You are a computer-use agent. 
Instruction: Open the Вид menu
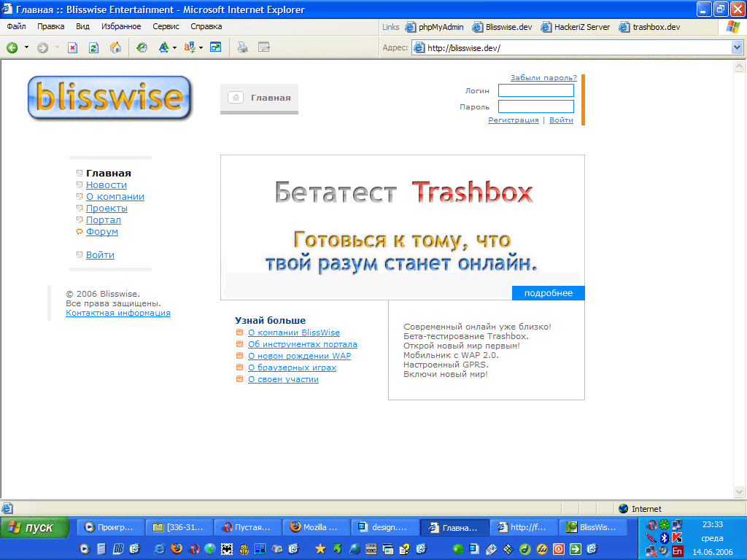83,27
